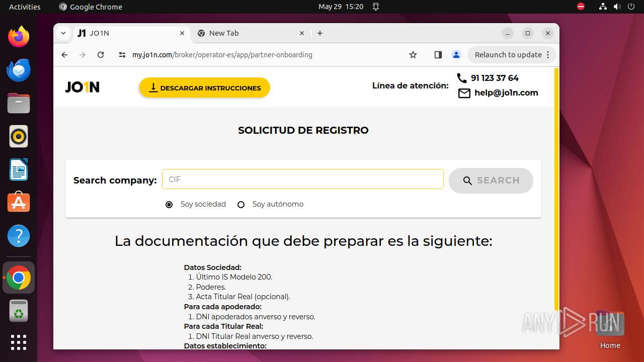
Task: Open the notification bell in top bar
Action: tap(376, 7)
